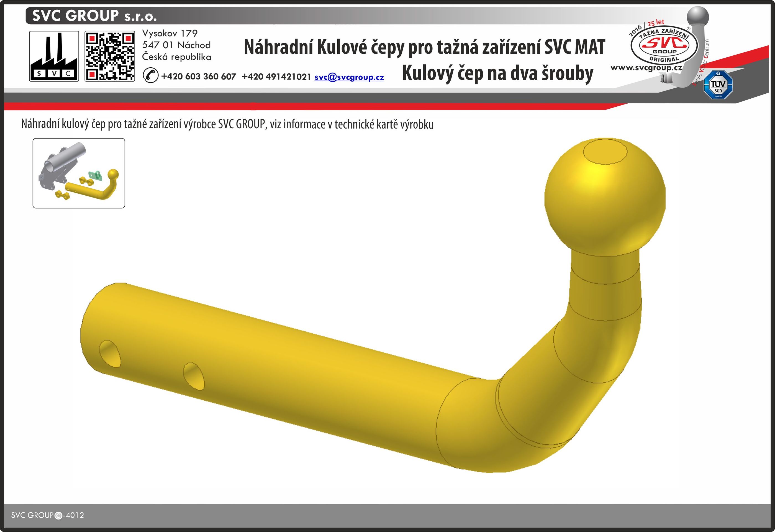Click the second bolt hole on the bar
Screen dimensions: 775x532
click(x=193, y=376)
